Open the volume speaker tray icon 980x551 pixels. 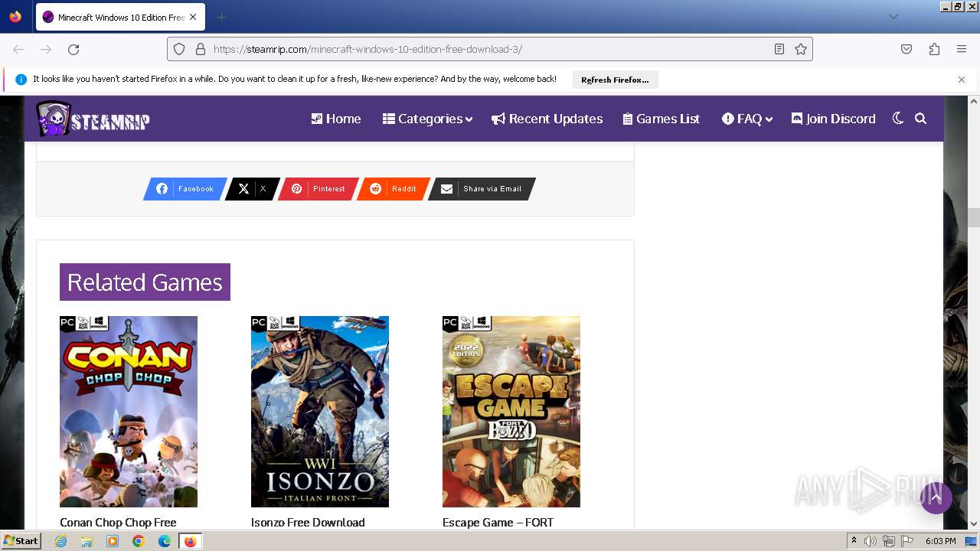[x=871, y=541]
